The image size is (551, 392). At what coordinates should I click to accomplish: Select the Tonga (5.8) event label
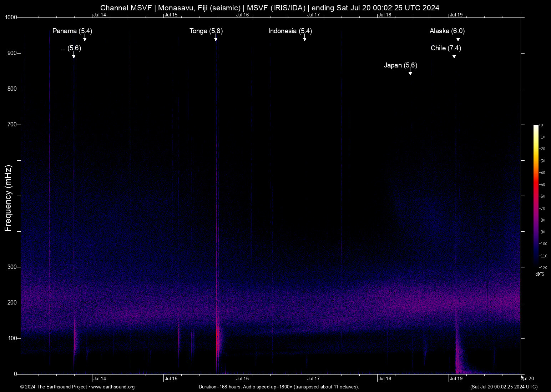(206, 31)
